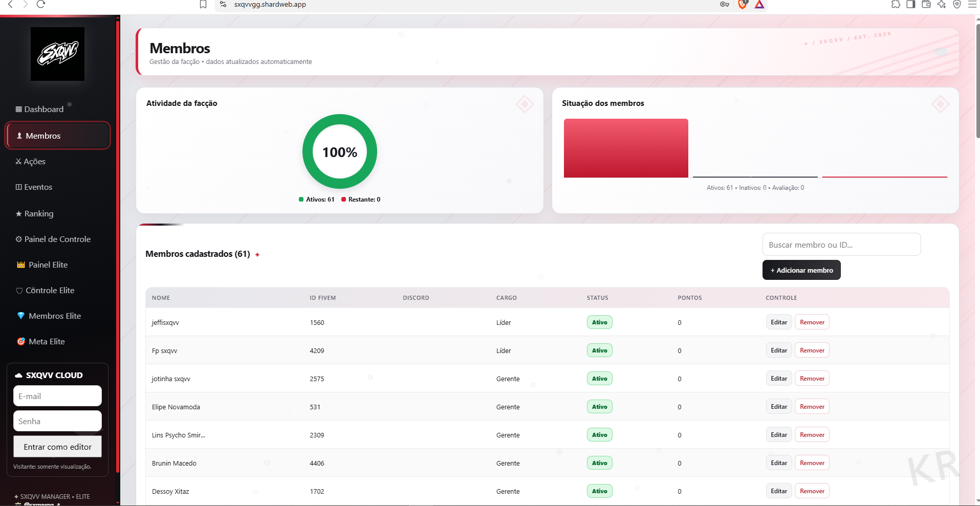
Task: Remove member jeffisxqvv
Action: pos(812,322)
